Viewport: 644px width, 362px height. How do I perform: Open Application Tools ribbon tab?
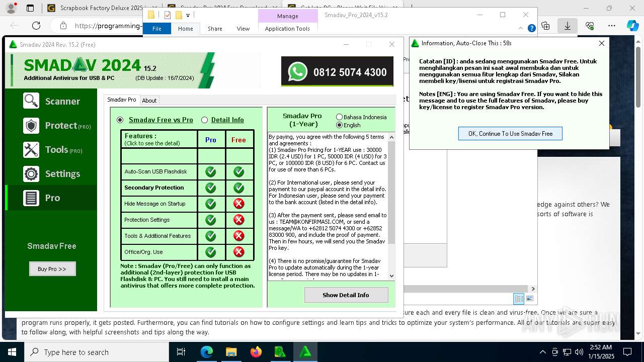tap(287, 29)
